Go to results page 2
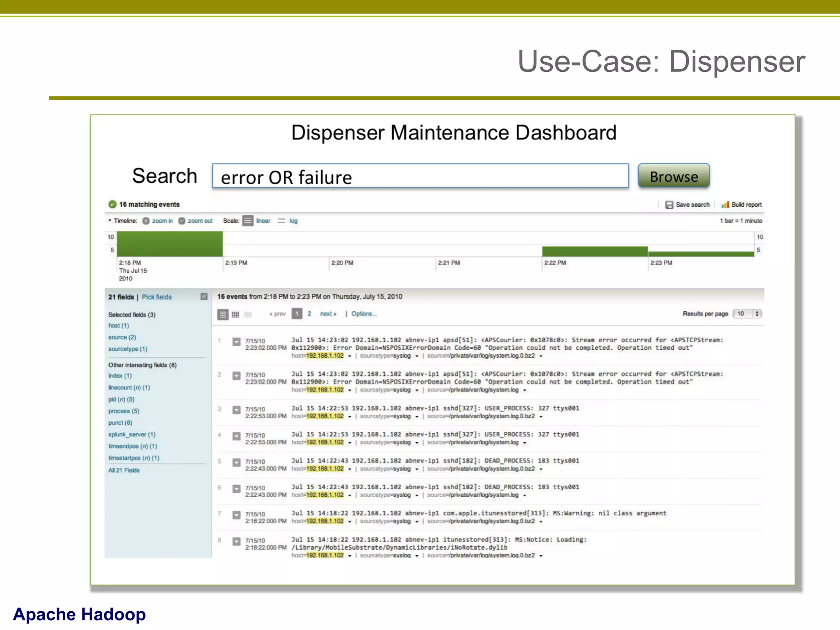 (309, 314)
